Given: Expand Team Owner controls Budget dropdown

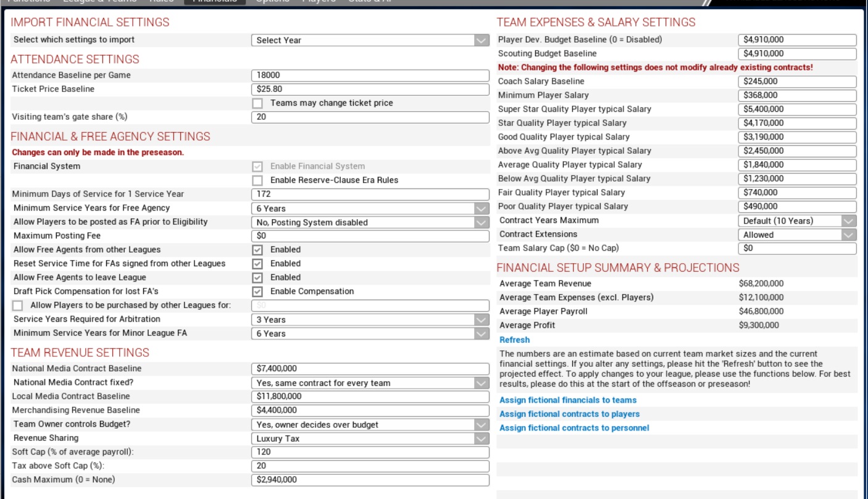Looking at the screenshot, I should click(x=370, y=425).
